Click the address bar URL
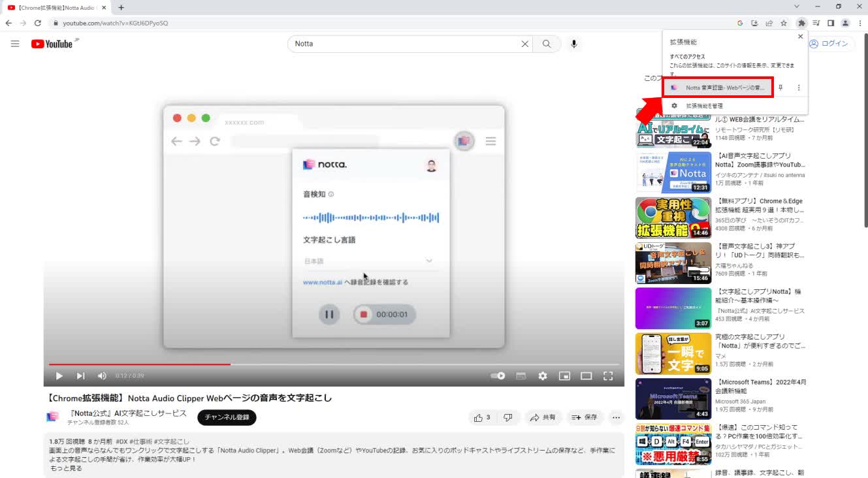This screenshot has height=478, width=868. click(116, 23)
